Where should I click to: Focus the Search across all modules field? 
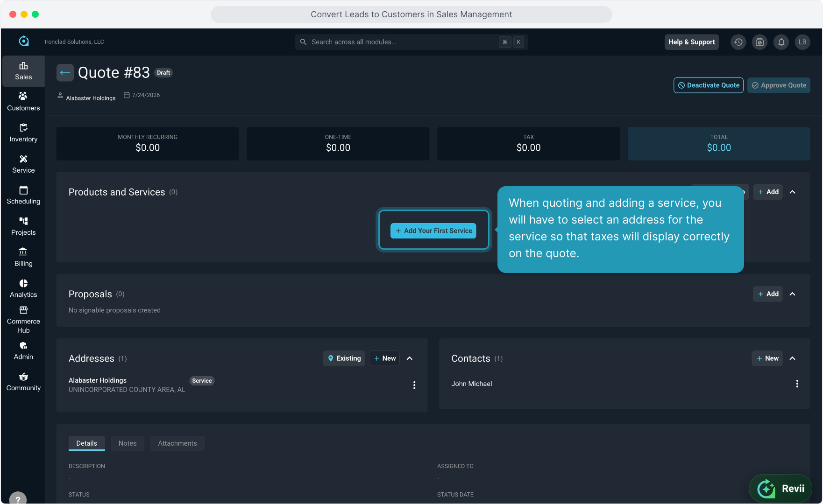click(411, 42)
